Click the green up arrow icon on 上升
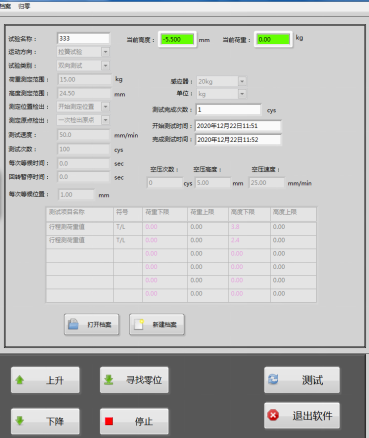This screenshot has height=438, width=369. click(x=20, y=380)
